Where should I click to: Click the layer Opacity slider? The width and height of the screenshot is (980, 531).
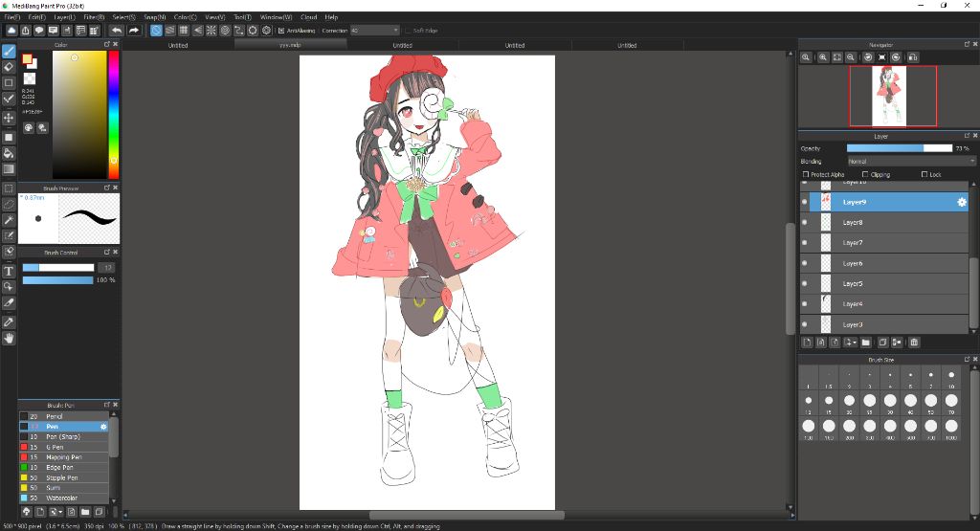point(900,148)
